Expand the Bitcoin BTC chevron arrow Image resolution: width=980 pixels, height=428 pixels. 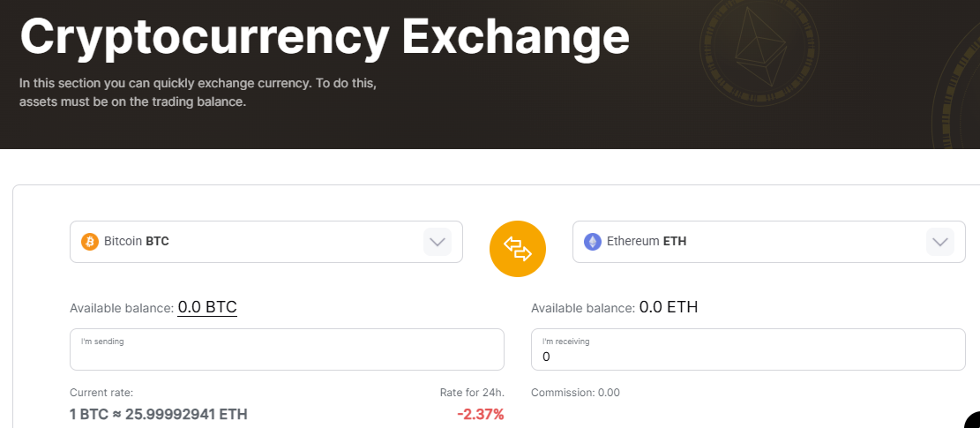coord(438,241)
